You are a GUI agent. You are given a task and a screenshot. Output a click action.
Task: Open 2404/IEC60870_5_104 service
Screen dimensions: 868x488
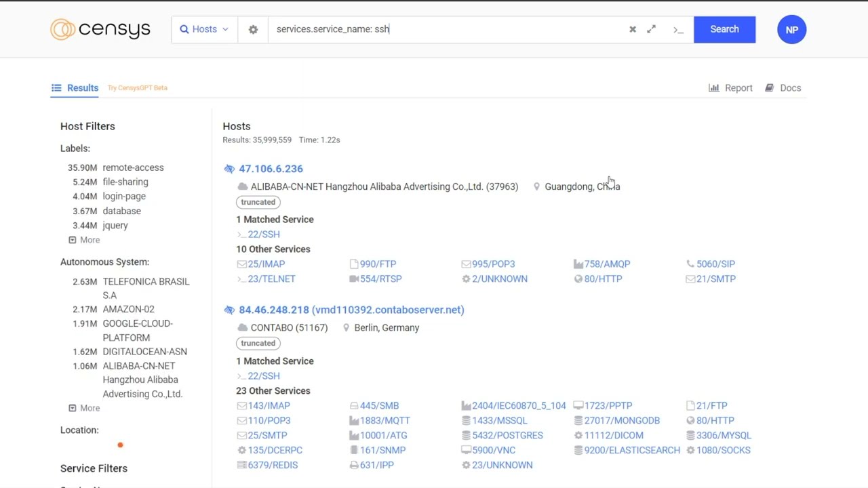(513, 405)
